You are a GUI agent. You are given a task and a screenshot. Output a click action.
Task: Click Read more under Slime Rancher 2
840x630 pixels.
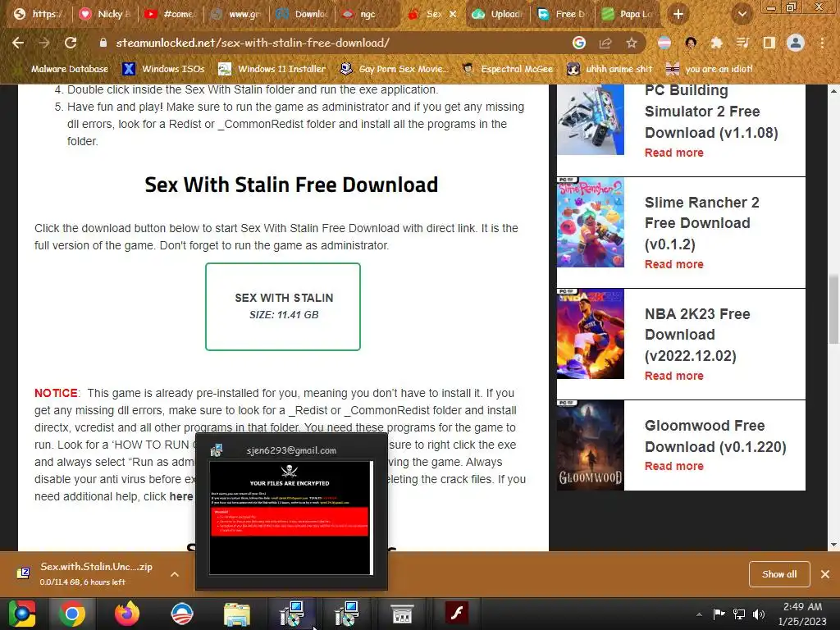click(x=674, y=264)
